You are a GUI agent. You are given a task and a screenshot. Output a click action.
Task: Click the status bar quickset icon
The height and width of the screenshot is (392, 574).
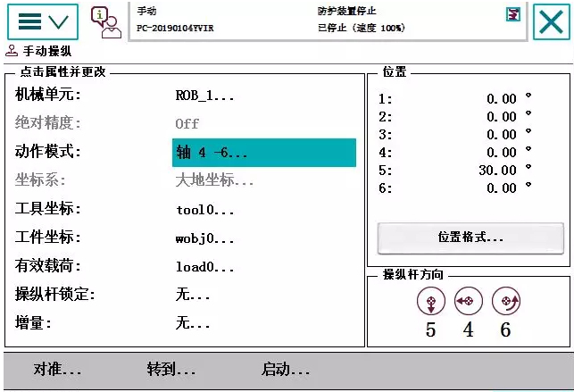click(x=513, y=14)
